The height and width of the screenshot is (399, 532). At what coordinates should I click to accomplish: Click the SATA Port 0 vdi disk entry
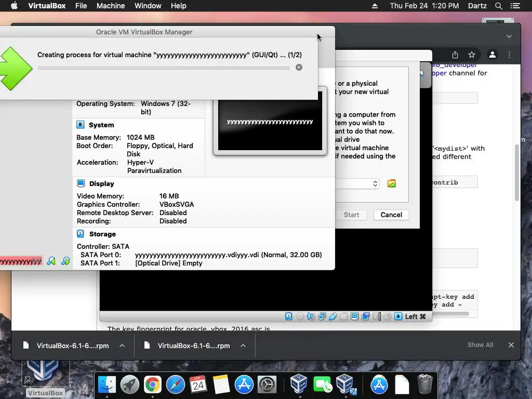click(229, 255)
